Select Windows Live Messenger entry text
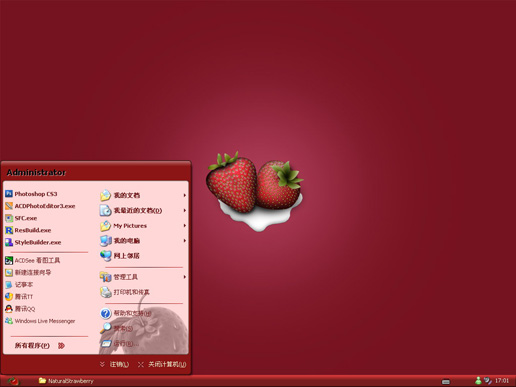516x387 pixels. tap(45, 321)
